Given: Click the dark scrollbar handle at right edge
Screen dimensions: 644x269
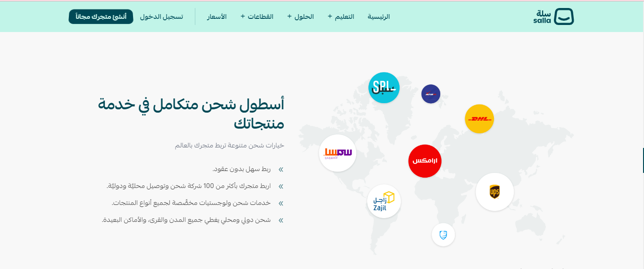Looking at the screenshot, I should 643,160.
